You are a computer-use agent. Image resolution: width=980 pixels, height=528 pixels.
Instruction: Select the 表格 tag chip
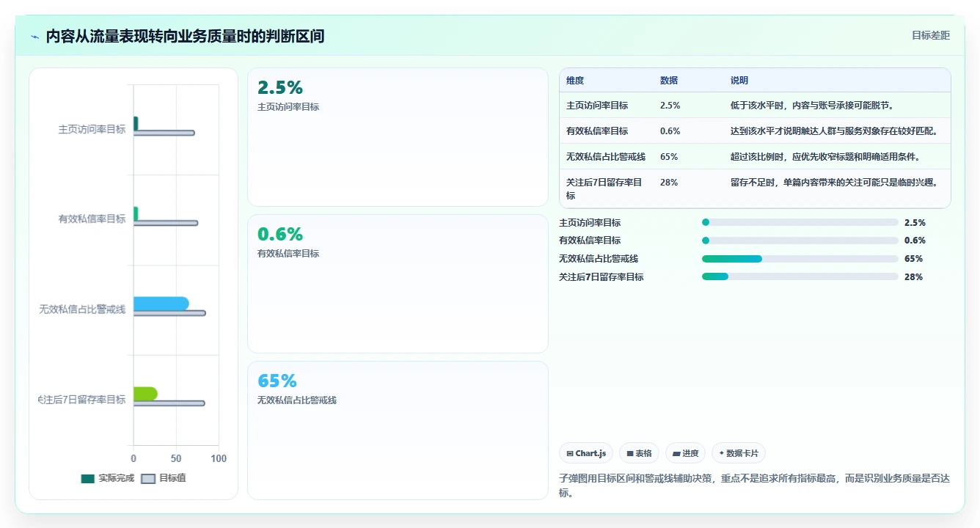tap(640, 453)
